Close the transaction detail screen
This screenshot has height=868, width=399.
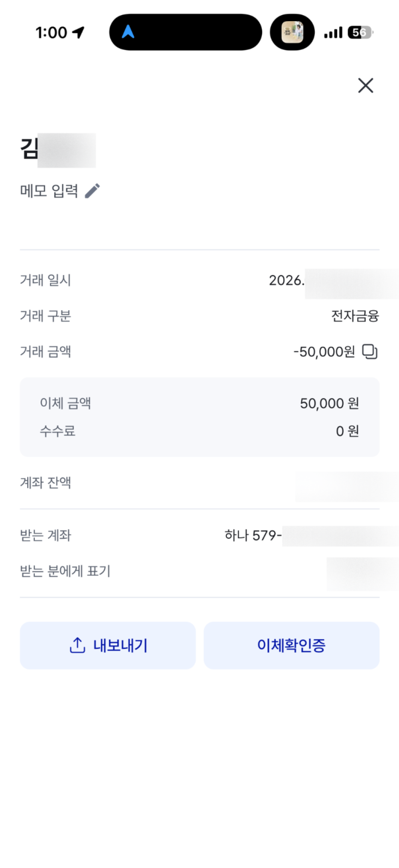coord(365,85)
